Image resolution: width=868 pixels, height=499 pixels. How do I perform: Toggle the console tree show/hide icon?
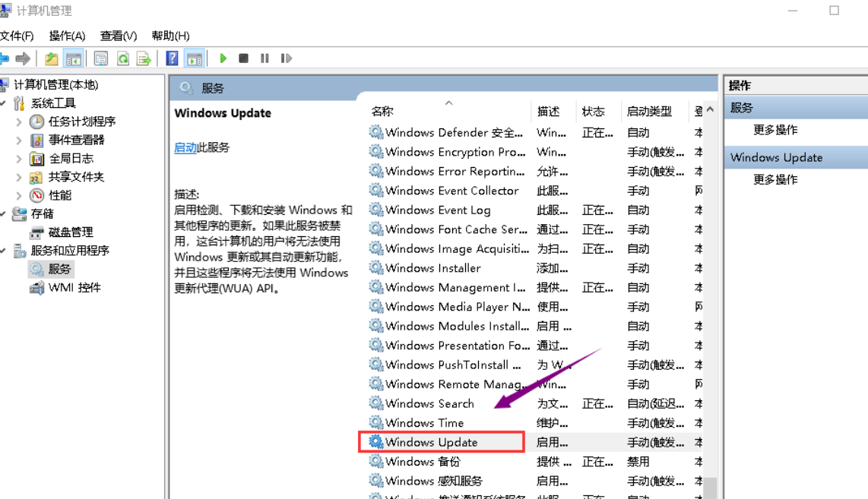(x=72, y=58)
